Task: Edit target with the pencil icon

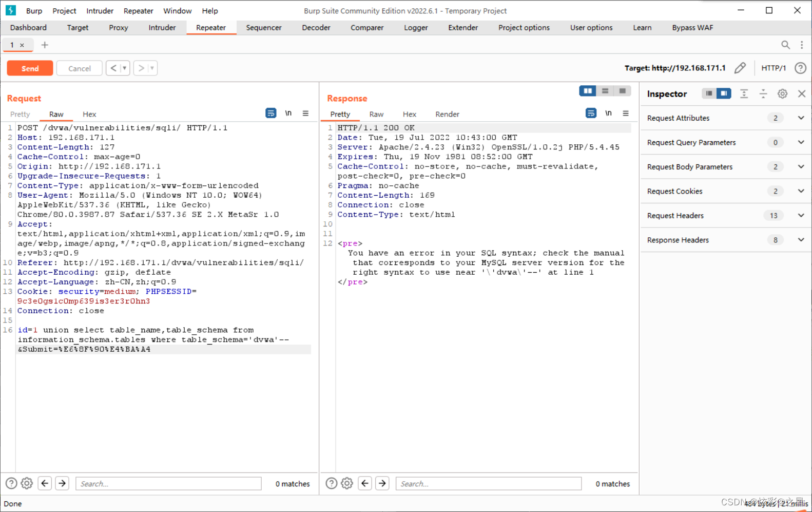Action: click(x=740, y=68)
